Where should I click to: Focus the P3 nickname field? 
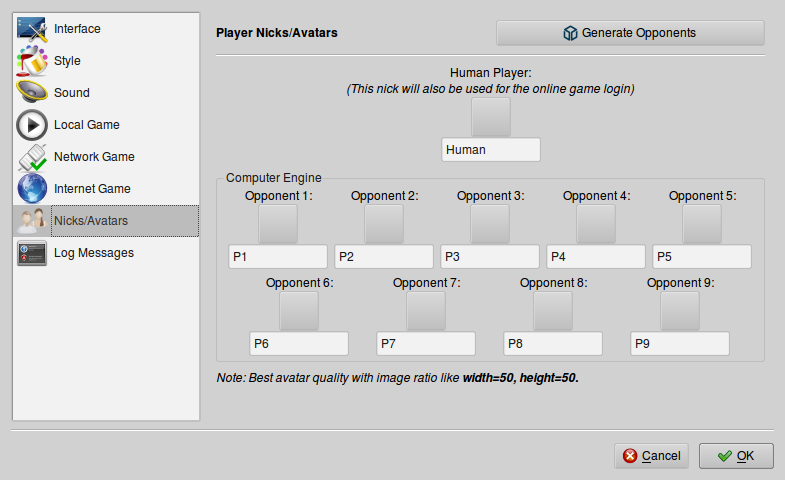tap(490, 257)
